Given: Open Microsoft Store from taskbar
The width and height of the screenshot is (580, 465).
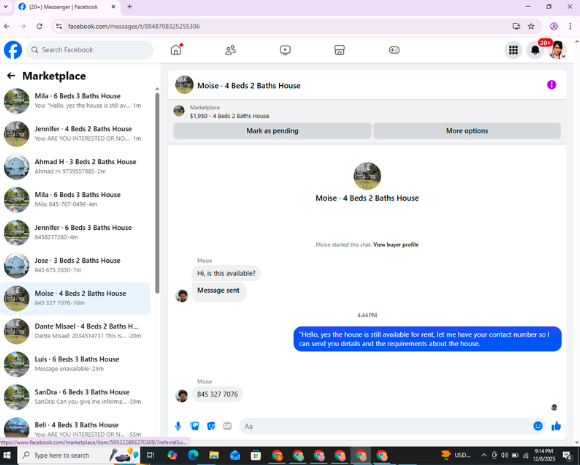Looking at the screenshot, I should click(x=256, y=455).
